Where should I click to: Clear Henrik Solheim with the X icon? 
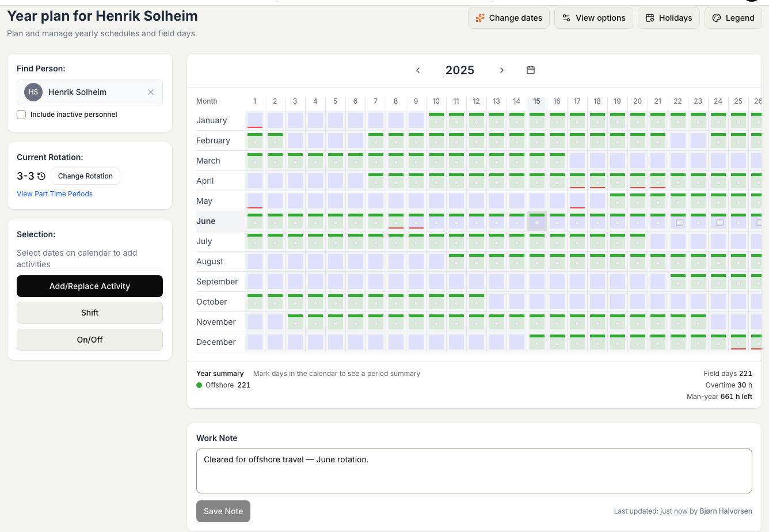151,92
